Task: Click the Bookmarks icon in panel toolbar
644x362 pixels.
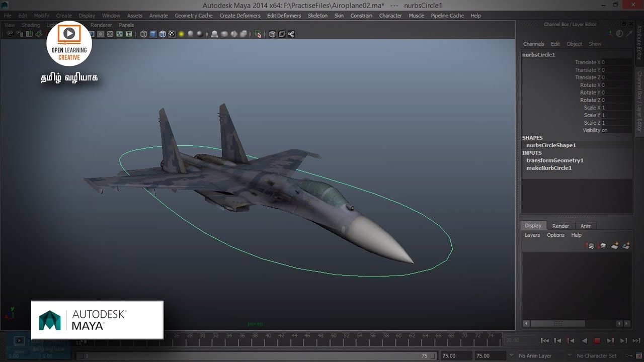Action: coord(30,34)
